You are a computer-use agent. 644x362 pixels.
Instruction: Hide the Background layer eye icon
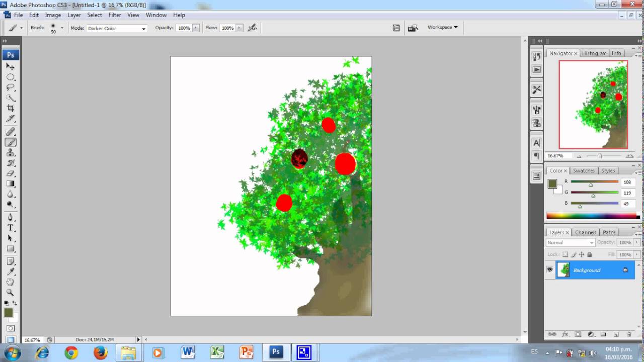coord(550,270)
